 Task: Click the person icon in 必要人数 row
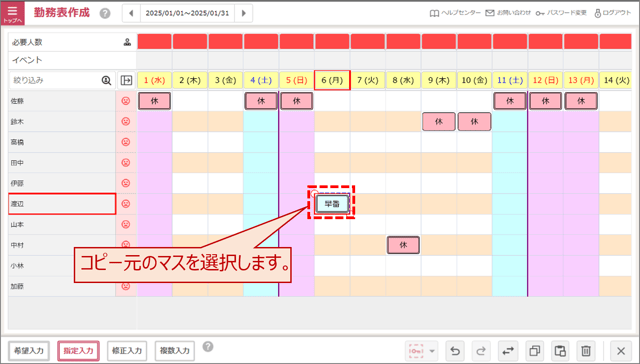[x=127, y=42]
